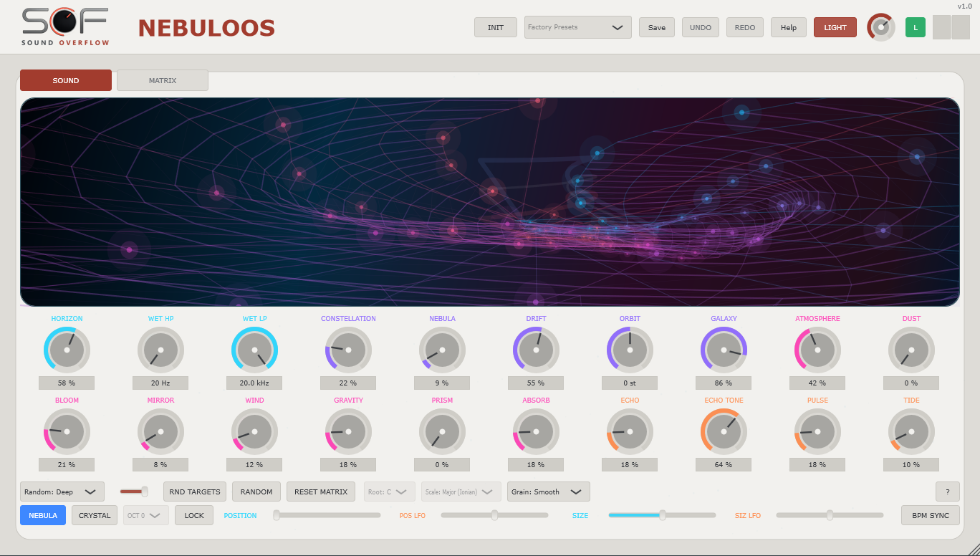Click the Wet HP knob
The width and height of the screenshot is (980, 556).
160,350
